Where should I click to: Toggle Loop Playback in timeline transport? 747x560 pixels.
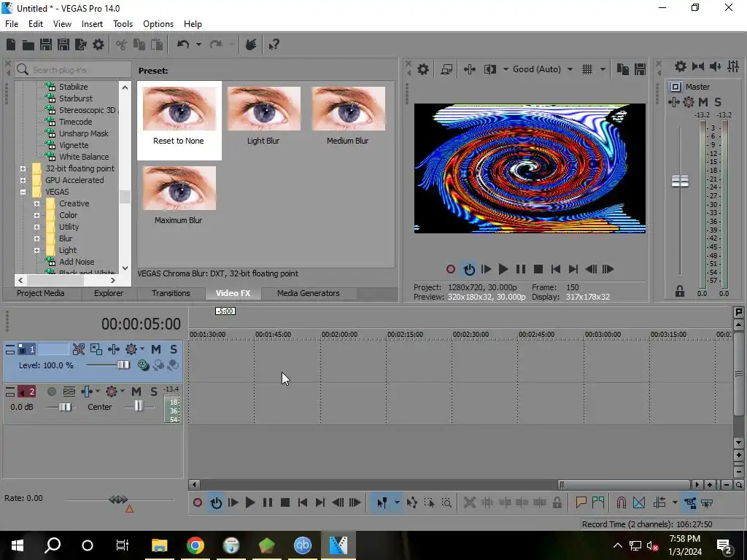[216, 502]
